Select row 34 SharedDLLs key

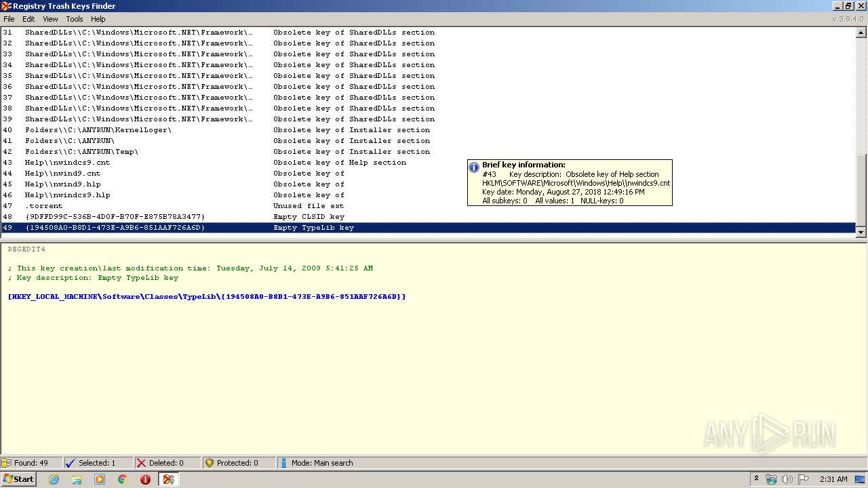[x=429, y=65]
